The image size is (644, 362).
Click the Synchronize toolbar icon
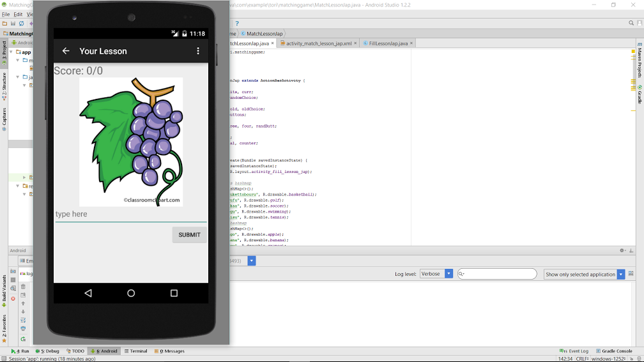(x=21, y=24)
